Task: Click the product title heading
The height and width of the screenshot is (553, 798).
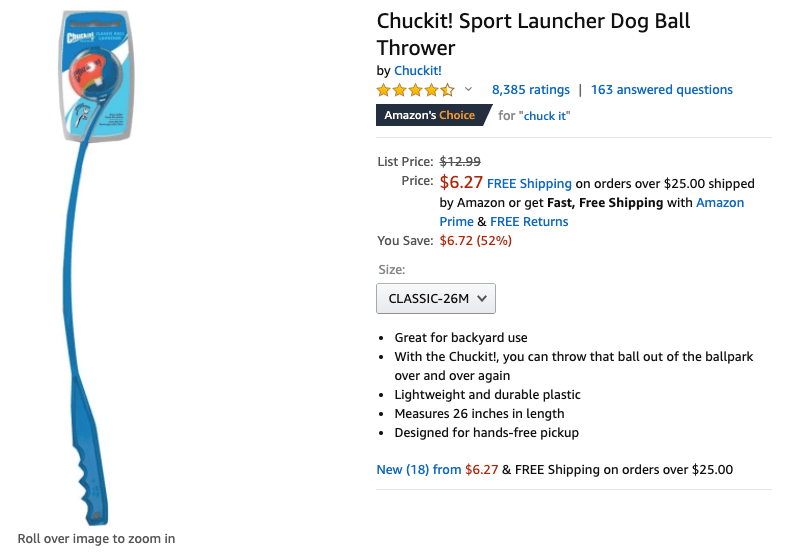Action: pyautogui.click(x=533, y=34)
